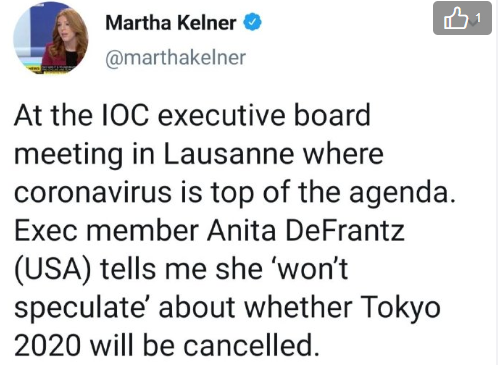Open the Martha Kelner display name

(x=171, y=23)
